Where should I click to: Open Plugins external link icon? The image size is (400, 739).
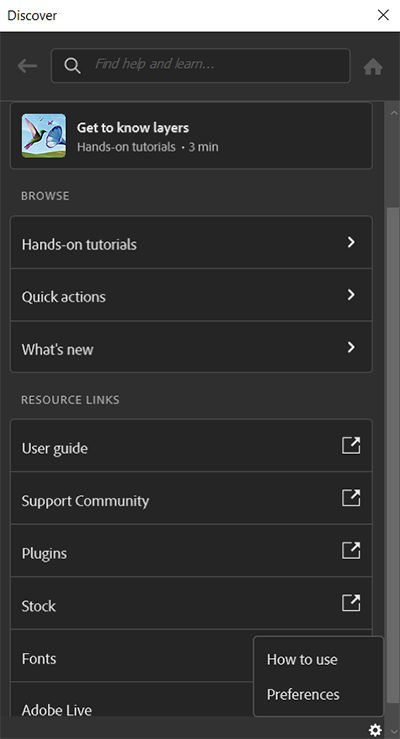click(x=351, y=550)
